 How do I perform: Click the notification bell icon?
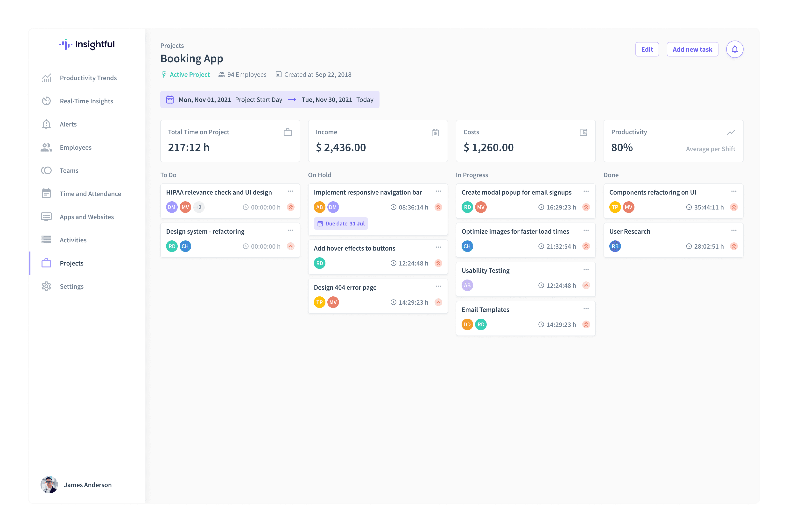(734, 49)
